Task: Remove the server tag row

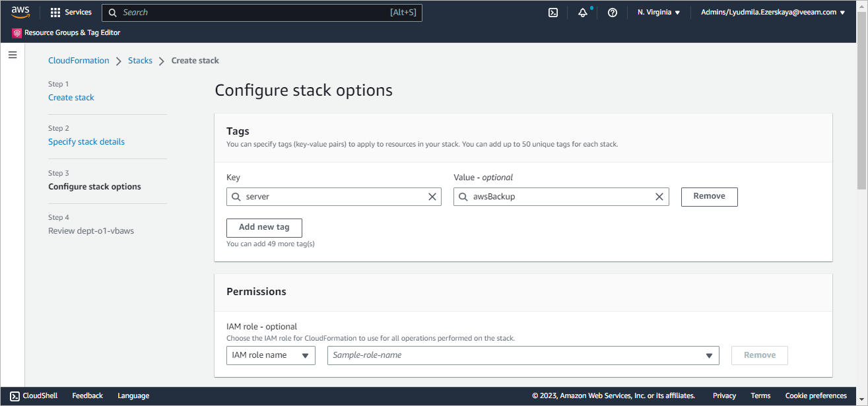Action: tap(709, 197)
